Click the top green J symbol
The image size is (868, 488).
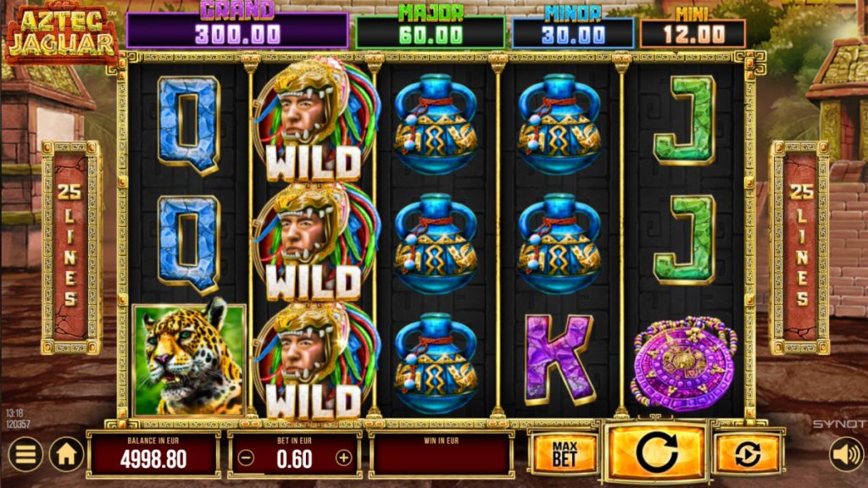pos(684,120)
